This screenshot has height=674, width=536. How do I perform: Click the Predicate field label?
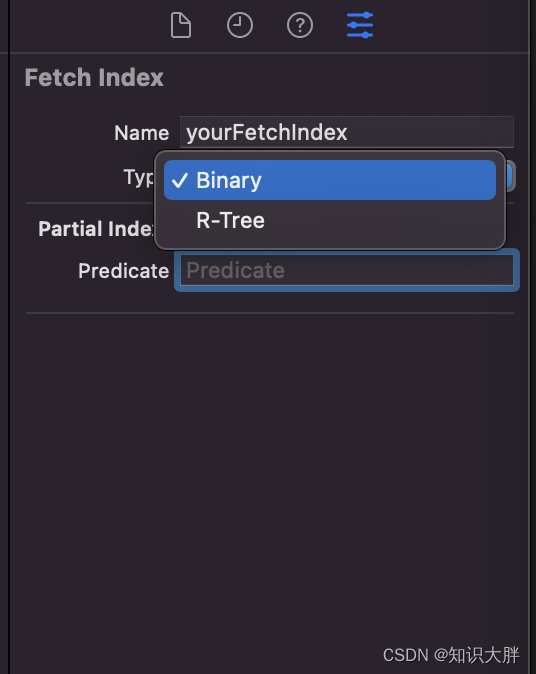123,271
